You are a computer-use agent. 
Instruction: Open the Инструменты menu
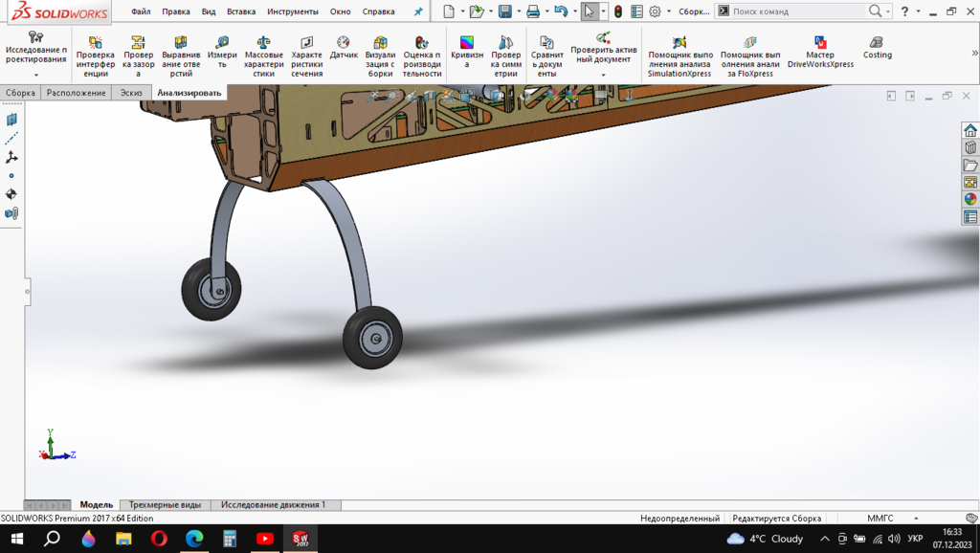[293, 11]
